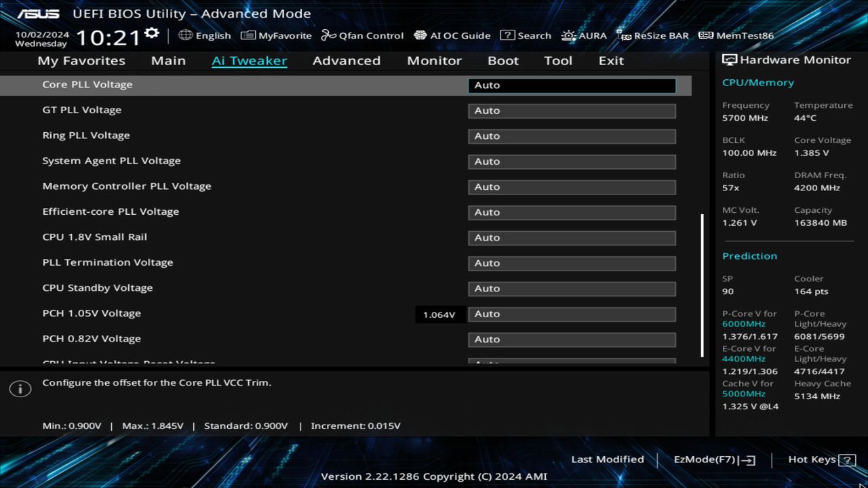Click the Last Modified button

point(607,459)
